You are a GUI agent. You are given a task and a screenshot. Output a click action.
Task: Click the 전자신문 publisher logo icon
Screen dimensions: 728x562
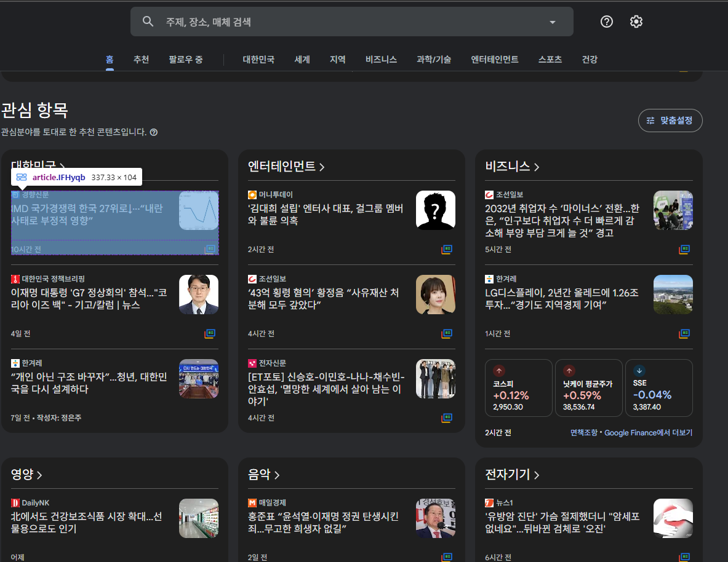pyautogui.click(x=252, y=363)
